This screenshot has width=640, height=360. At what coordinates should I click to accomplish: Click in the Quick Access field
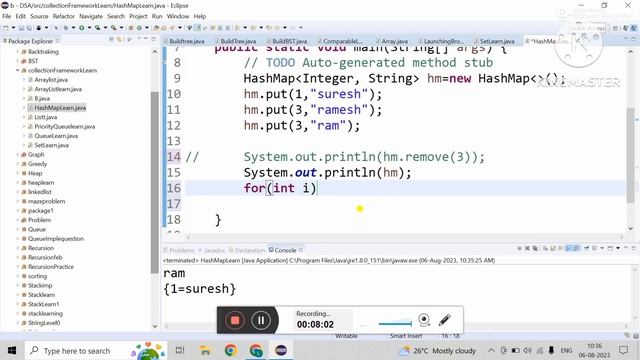588,28
